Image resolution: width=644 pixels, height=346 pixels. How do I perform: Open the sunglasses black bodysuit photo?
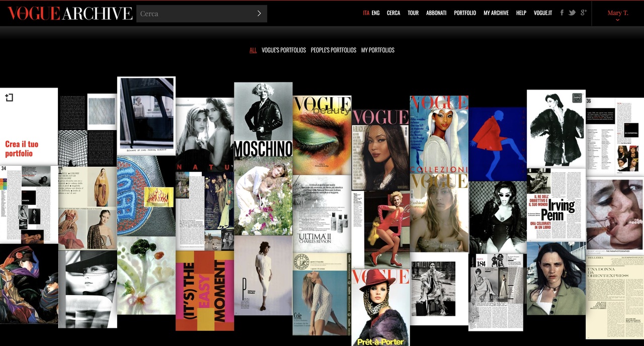[x=498, y=217]
